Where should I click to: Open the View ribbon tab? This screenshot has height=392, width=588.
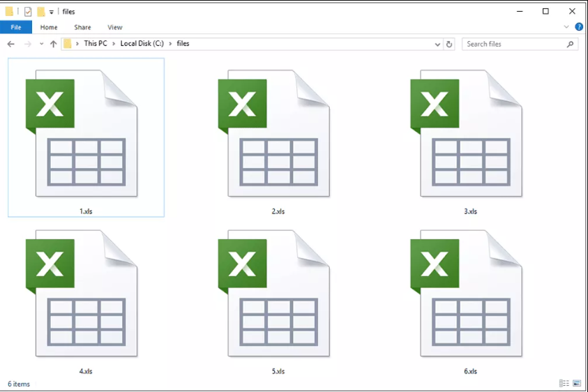115,27
